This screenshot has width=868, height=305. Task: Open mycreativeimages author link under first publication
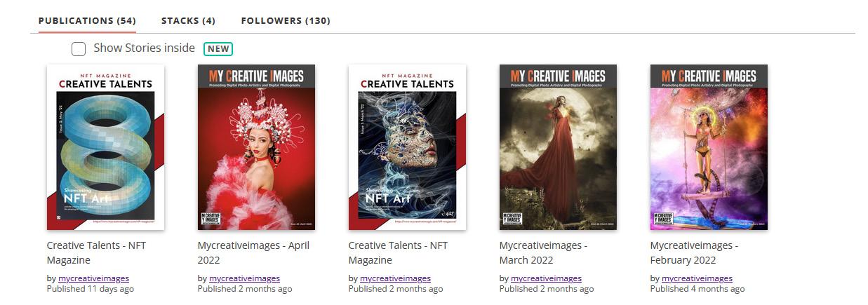pyautogui.click(x=93, y=278)
